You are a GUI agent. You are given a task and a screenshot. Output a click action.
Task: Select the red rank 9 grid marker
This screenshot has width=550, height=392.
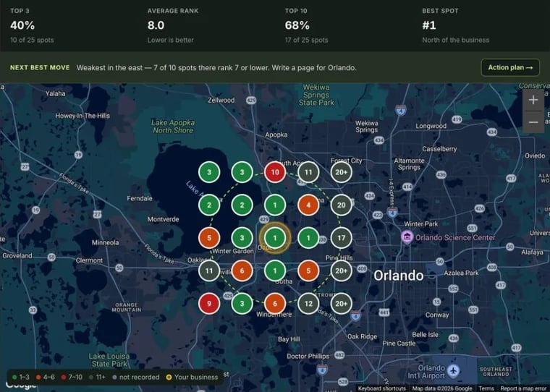[x=209, y=303]
